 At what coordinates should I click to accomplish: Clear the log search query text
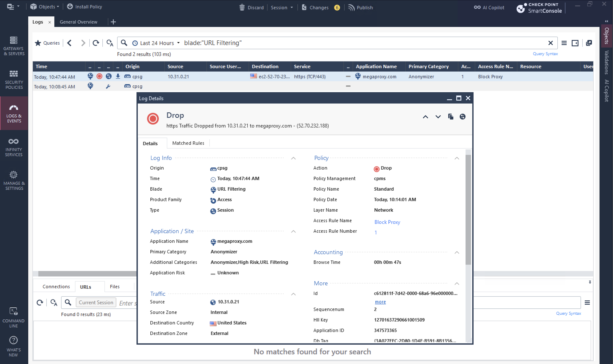pyautogui.click(x=550, y=43)
